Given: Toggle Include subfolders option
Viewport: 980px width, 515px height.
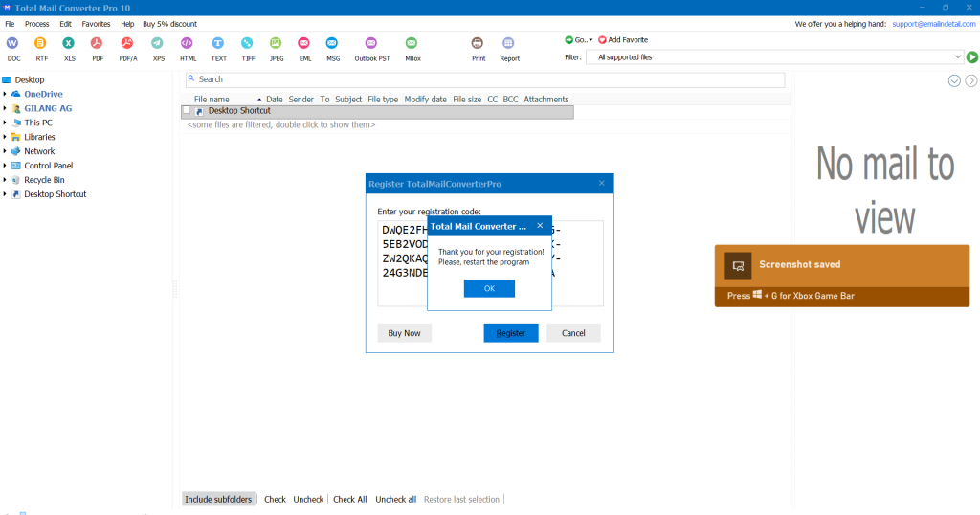Looking at the screenshot, I should [218, 499].
